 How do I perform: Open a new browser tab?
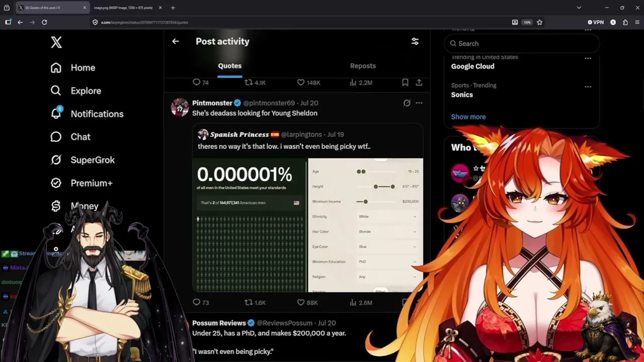173,8
